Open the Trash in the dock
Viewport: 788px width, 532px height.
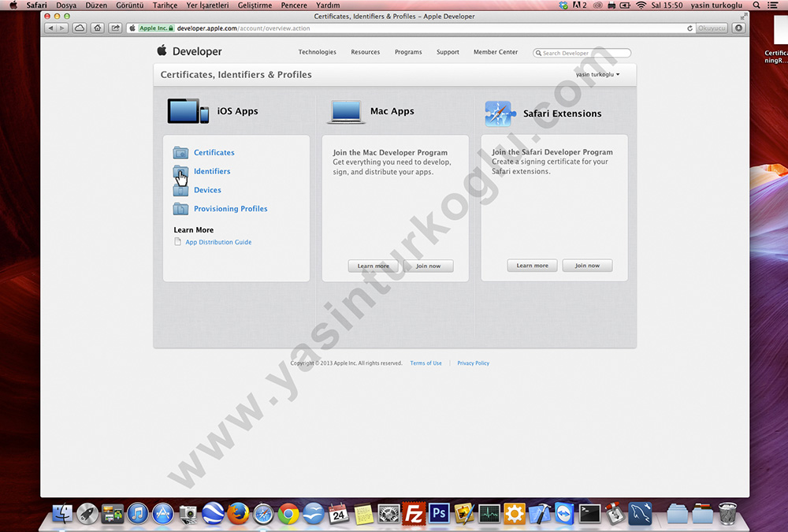point(727,513)
